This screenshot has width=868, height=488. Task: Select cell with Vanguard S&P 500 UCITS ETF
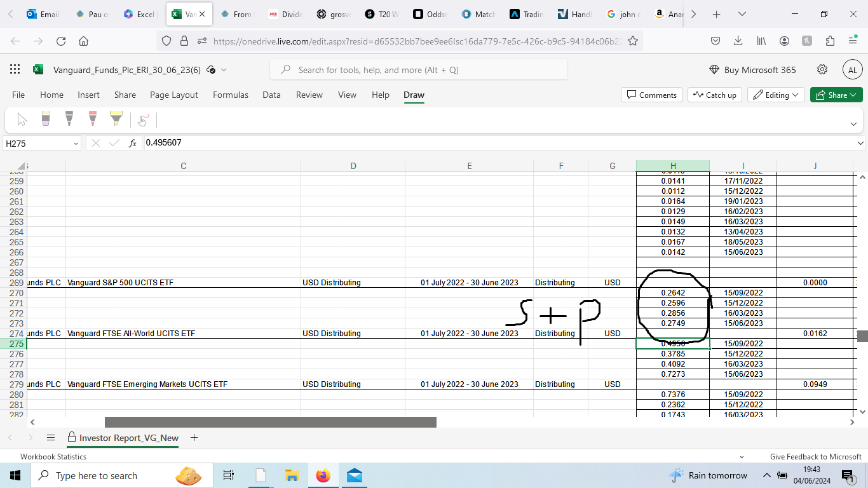183,283
